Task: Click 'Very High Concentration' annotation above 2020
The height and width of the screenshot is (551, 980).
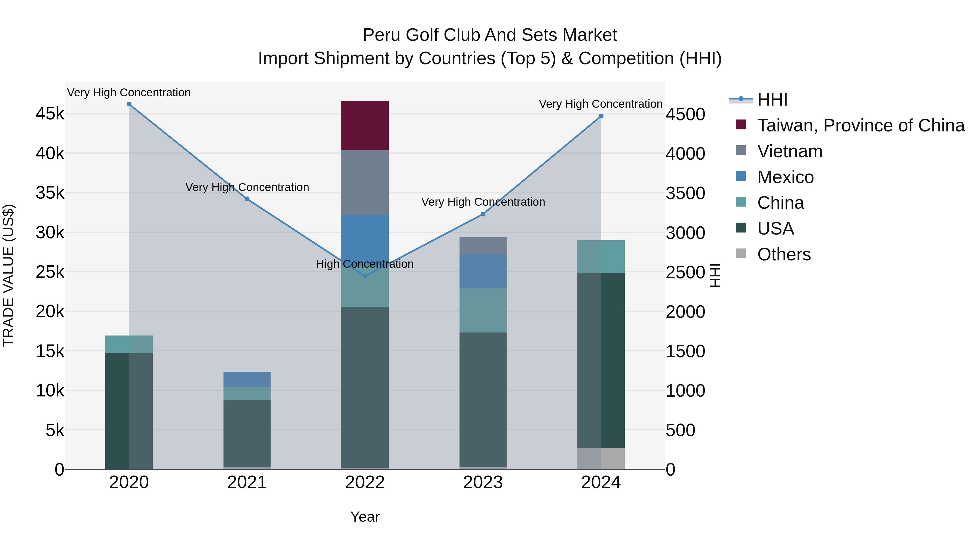Action: point(129,93)
